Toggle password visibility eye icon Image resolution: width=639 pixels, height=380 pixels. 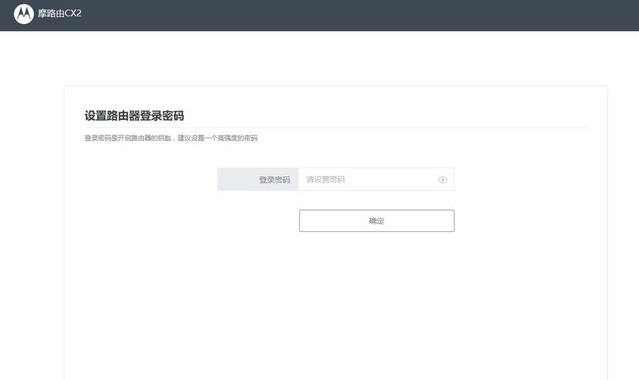443,179
